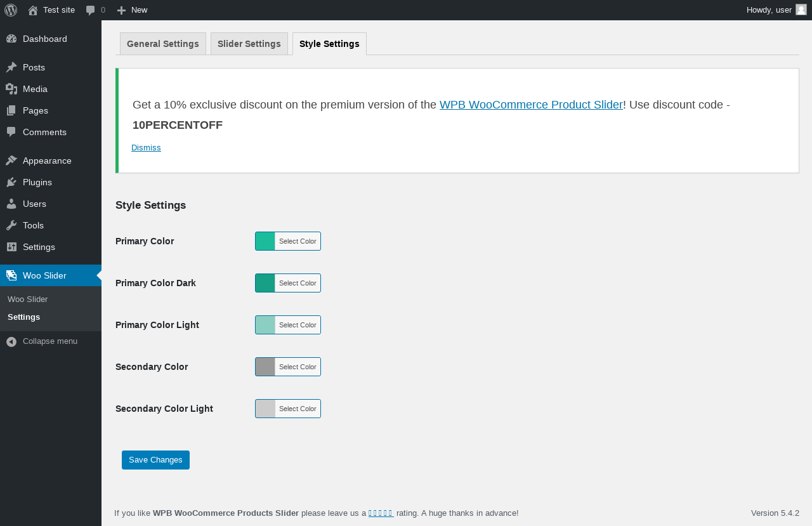Click the Comments speech bubble sidebar icon
The image size is (812, 526).
(x=11, y=132)
